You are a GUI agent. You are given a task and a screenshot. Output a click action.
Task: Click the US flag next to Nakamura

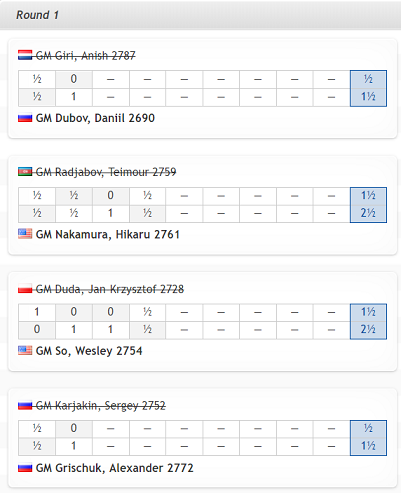pos(25,234)
